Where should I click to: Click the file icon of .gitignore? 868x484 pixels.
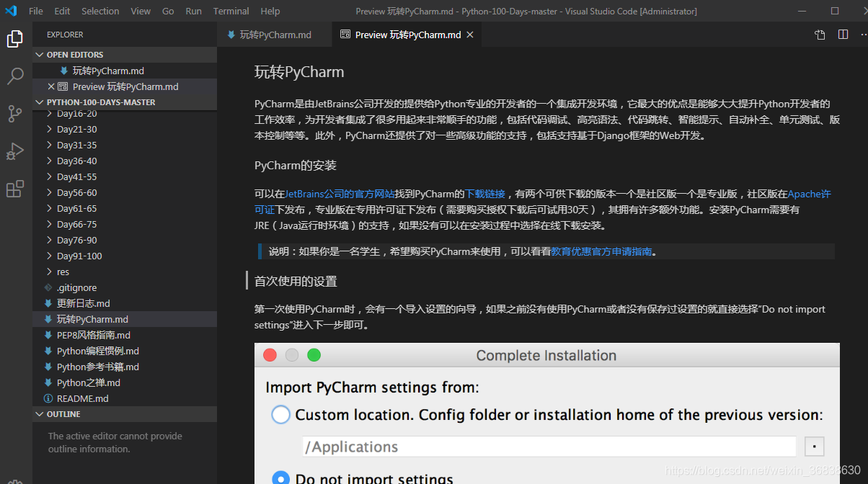point(48,287)
